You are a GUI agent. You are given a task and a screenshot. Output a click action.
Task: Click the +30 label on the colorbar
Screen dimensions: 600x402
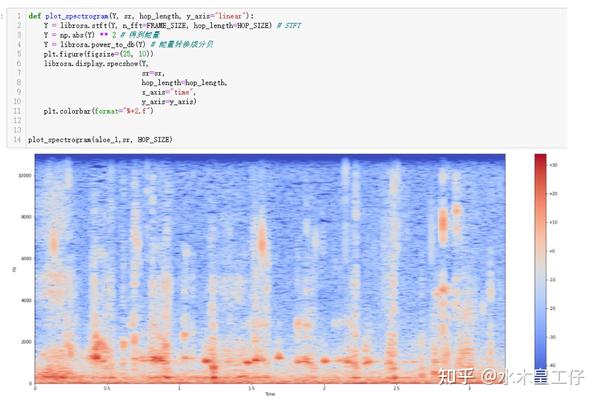click(x=553, y=165)
